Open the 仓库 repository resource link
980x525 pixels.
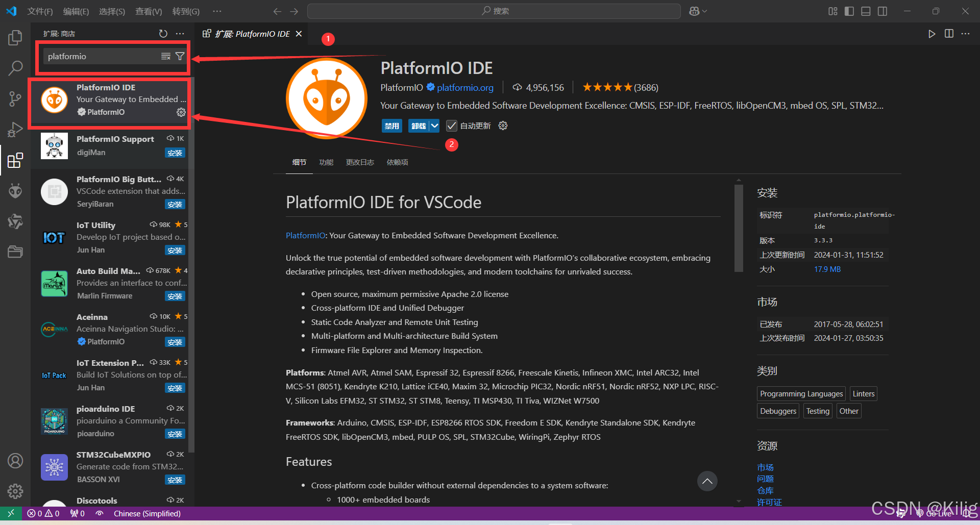[765, 490]
